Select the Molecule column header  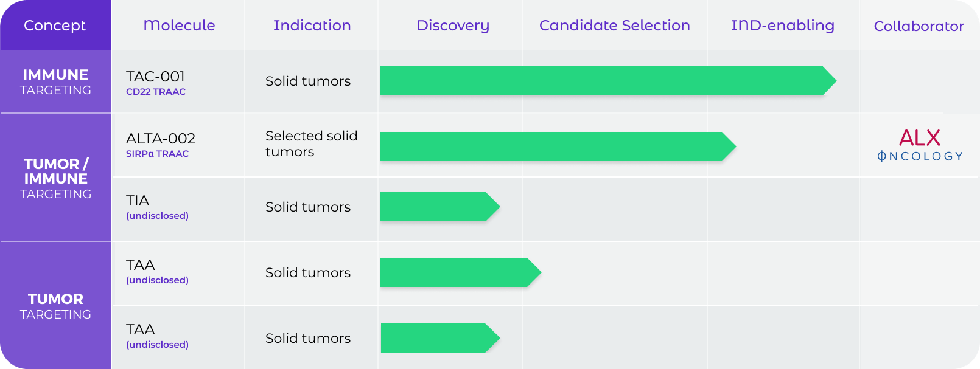(x=179, y=26)
